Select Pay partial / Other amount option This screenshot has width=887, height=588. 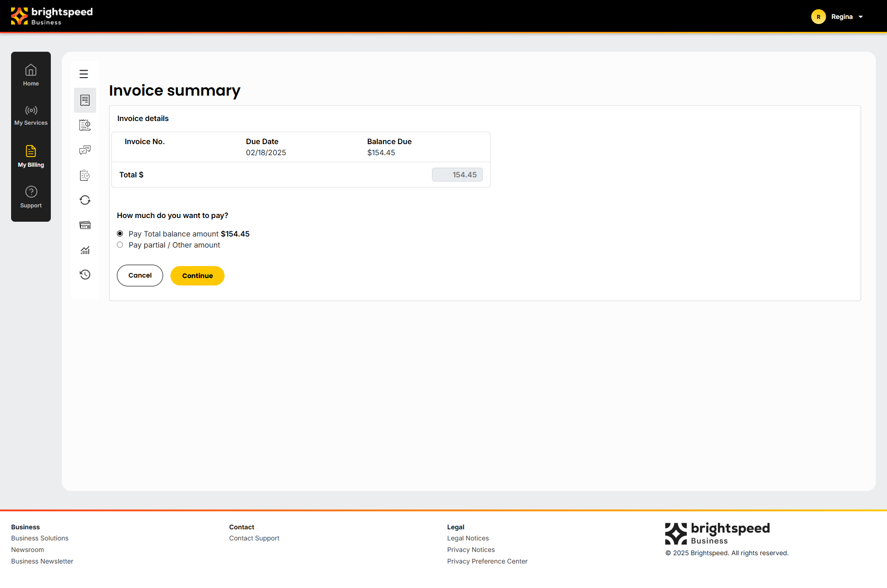[x=120, y=245]
